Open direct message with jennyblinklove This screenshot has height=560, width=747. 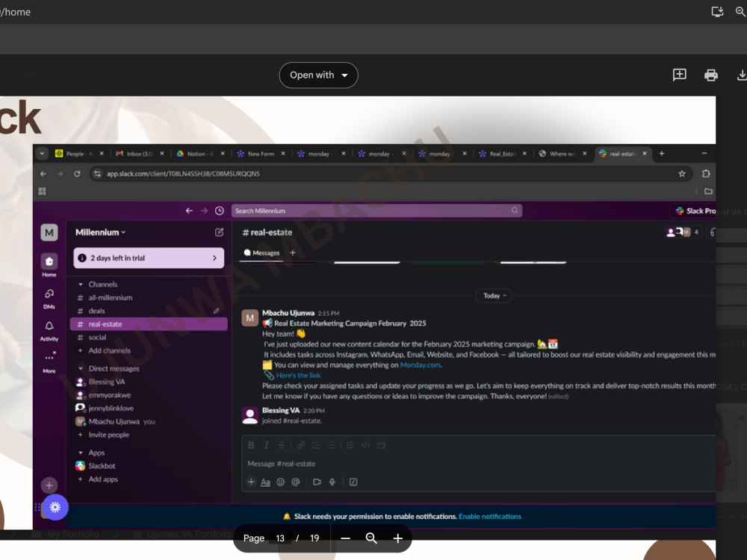tap(111, 408)
